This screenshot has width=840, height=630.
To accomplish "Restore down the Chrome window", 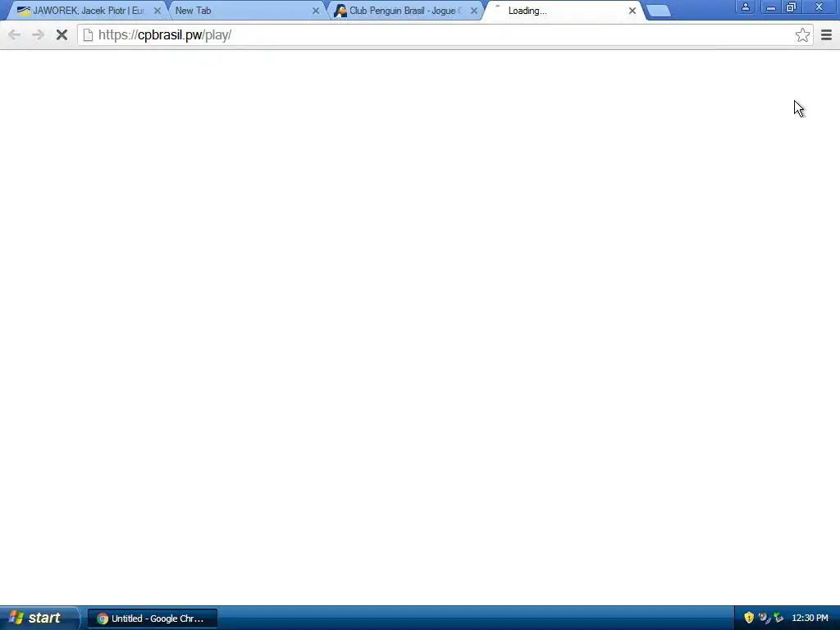I will 791,7.
